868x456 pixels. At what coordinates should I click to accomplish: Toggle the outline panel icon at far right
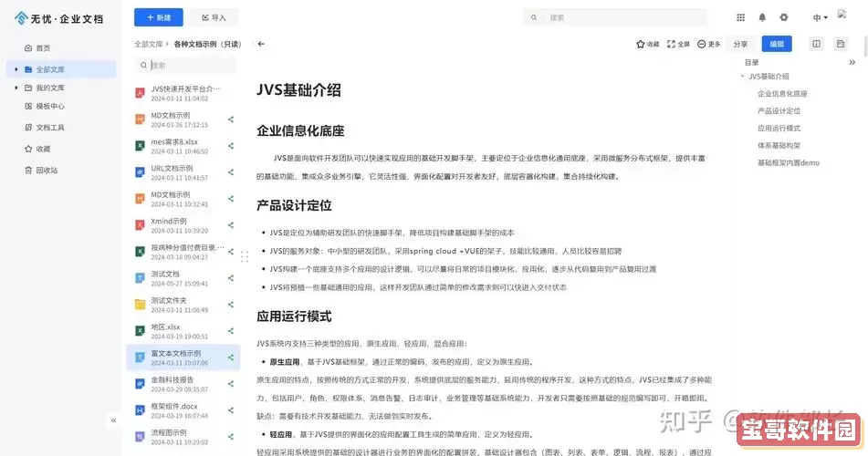point(841,44)
